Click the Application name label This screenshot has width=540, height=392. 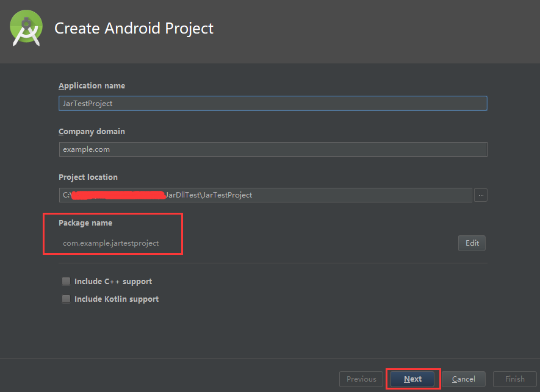click(92, 86)
